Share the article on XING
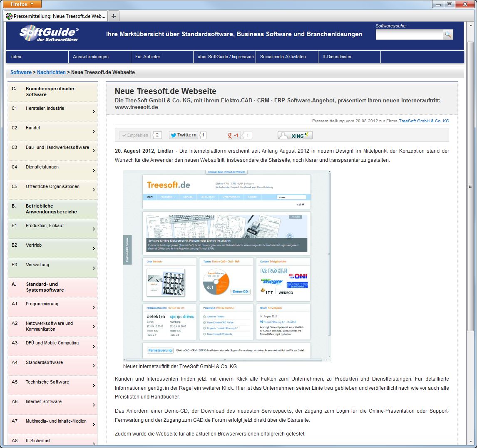This screenshot has height=448, width=477. click(x=295, y=135)
